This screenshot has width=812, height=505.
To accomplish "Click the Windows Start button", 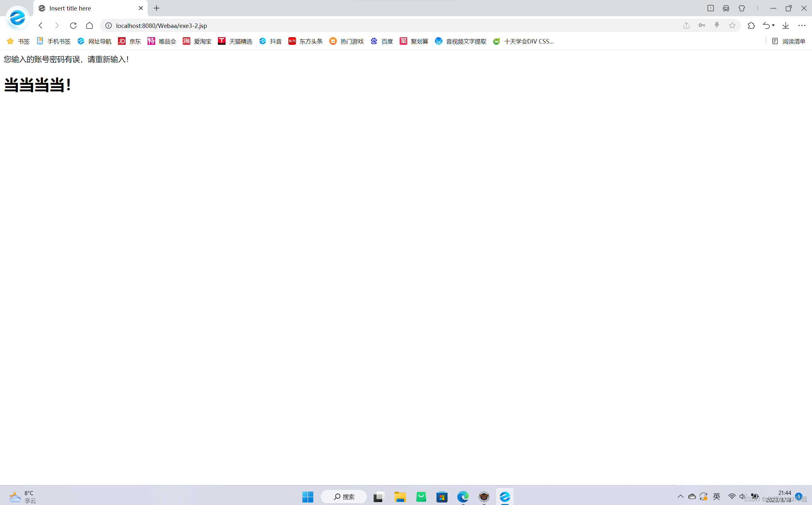I will coord(307,497).
